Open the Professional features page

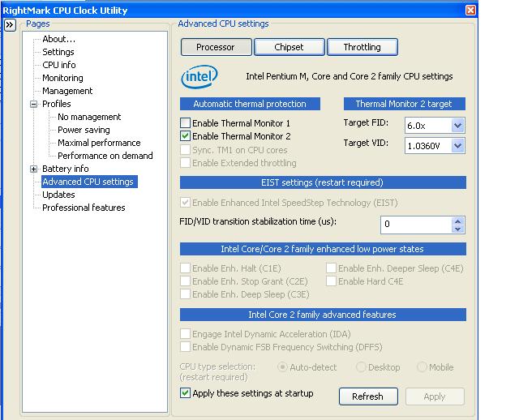pyautogui.click(x=84, y=208)
